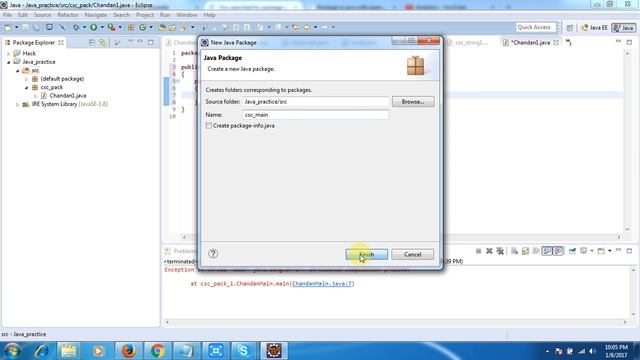Open Firefox from the taskbar
This screenshot has width=640, height=360.
128,351
